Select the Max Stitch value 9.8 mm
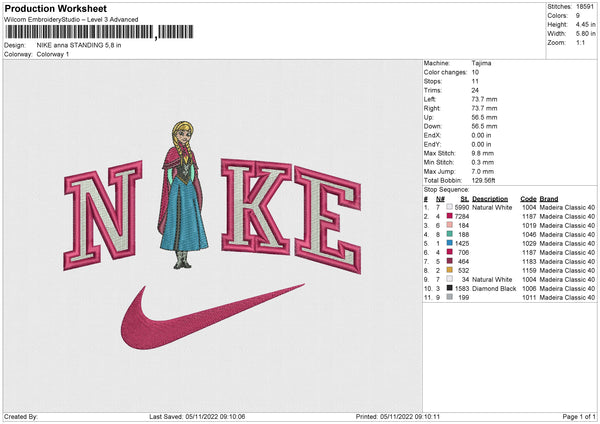This screenshot has height=424, width=600. pos(483,153)
